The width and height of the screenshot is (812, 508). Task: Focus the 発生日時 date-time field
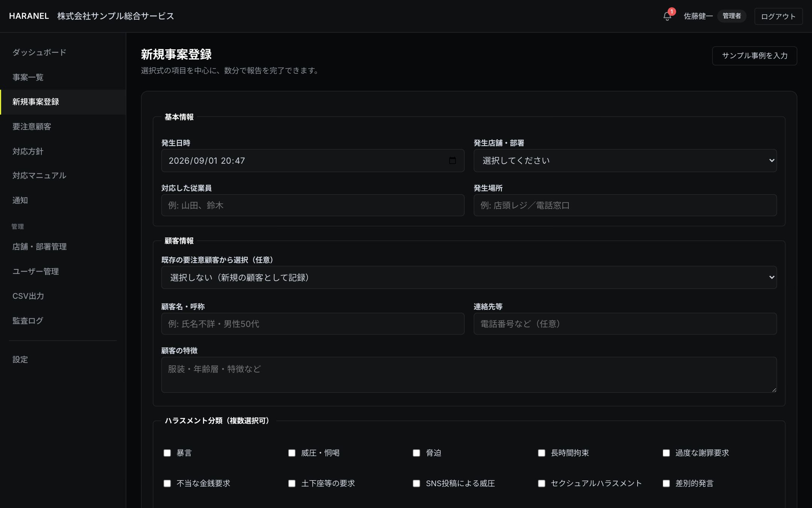pyautogui.click(x=313, y=161)
